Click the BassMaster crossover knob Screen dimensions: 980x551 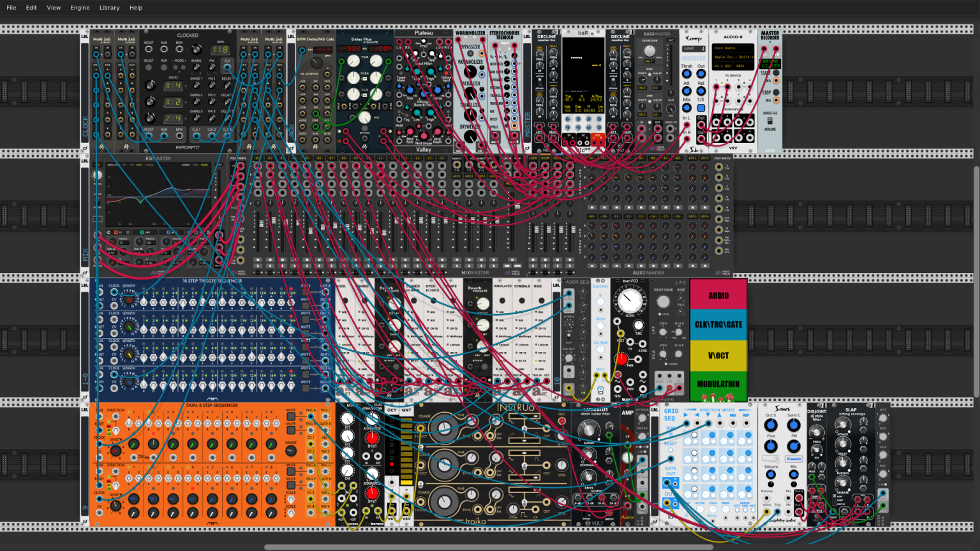pyautogui.click(x=650, y=51)
